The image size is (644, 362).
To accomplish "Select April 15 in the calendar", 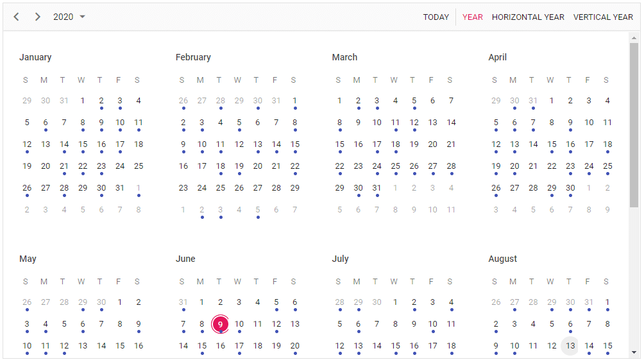I will coord(552,144).
